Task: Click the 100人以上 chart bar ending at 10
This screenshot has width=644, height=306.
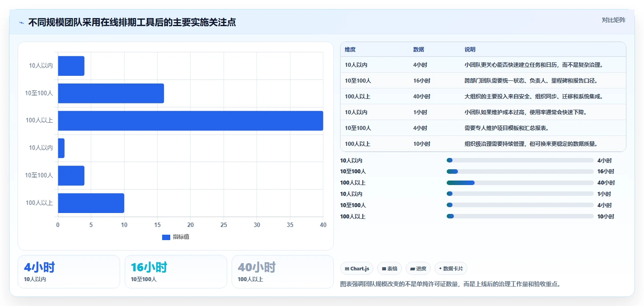Action: (91, 203)
